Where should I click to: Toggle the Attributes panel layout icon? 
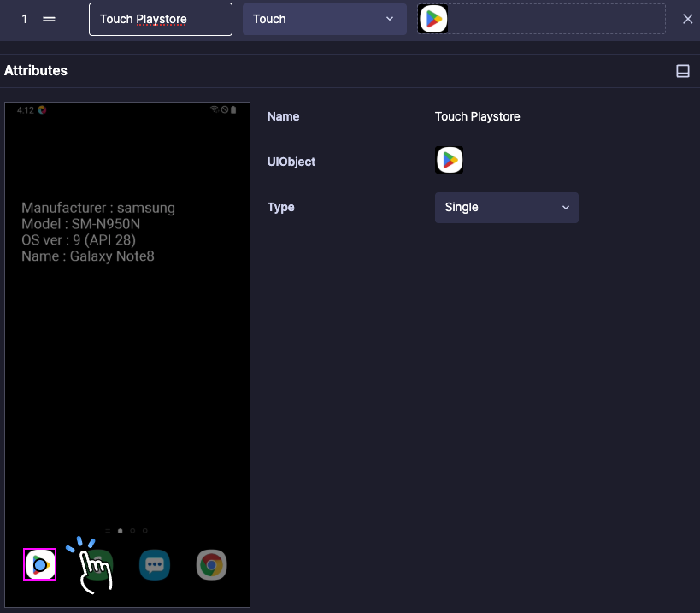click(x=683, y=71)
